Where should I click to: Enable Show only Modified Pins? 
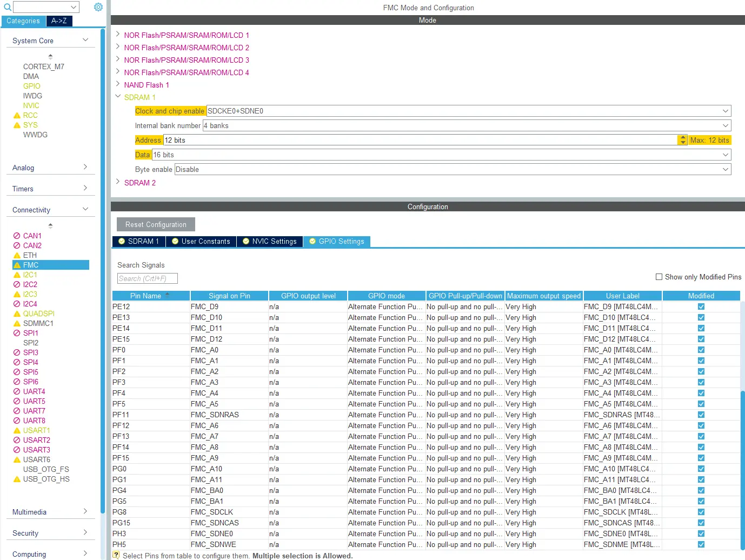659,277
